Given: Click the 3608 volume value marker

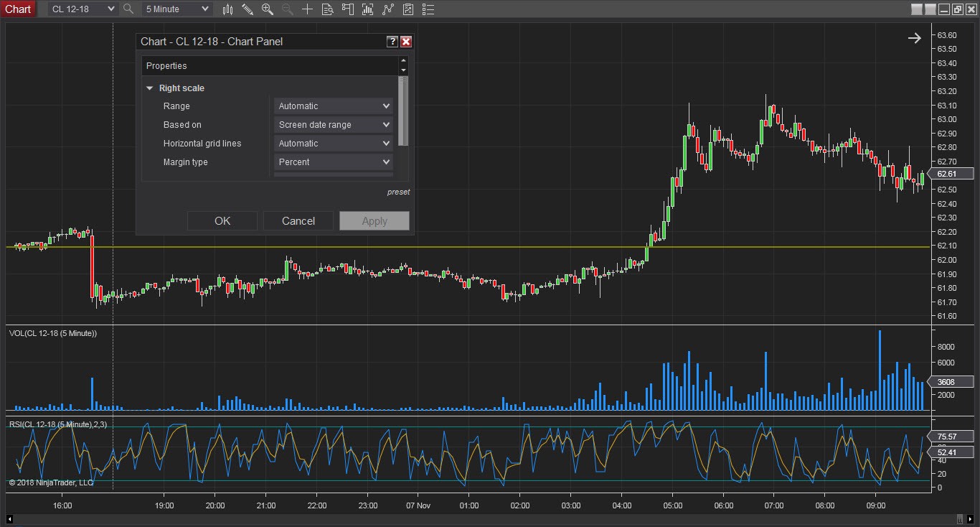Looking at the screenshot, I should 950,382.
